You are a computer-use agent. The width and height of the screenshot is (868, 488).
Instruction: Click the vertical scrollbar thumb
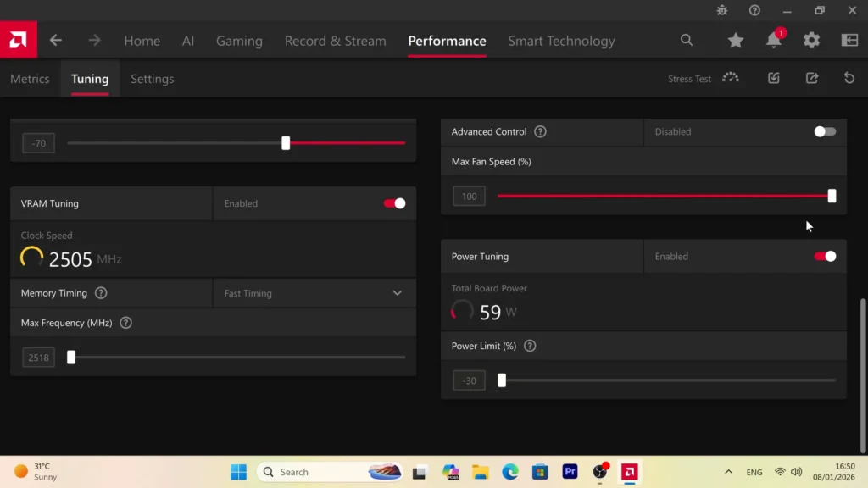pos(862,375)
